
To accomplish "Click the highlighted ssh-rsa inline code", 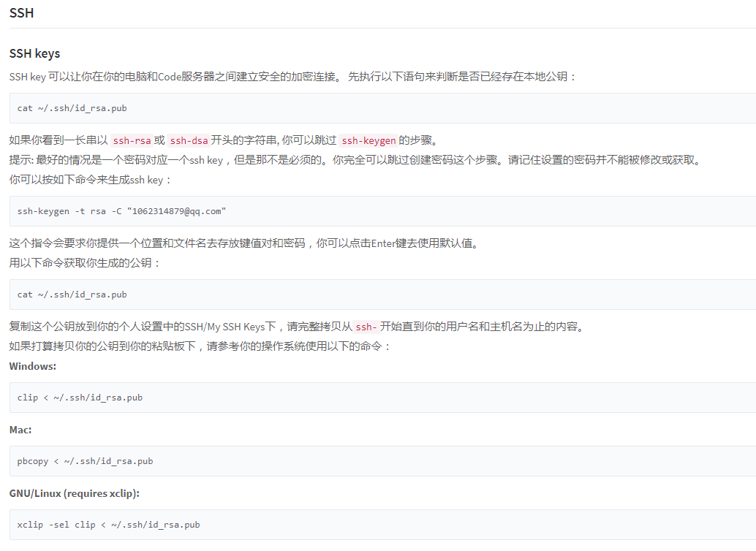I will pyautogui.click(x=135, y=140).
